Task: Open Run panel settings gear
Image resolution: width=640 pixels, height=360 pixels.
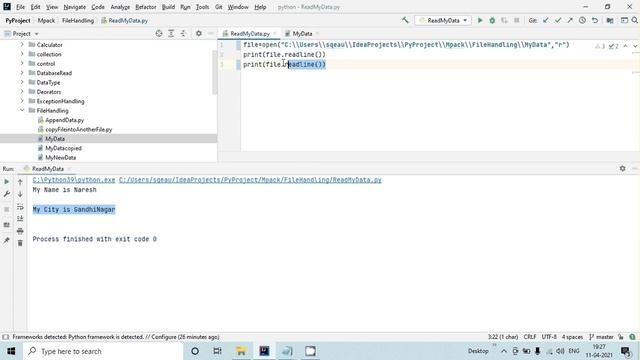Action: [x=622, y=168]
